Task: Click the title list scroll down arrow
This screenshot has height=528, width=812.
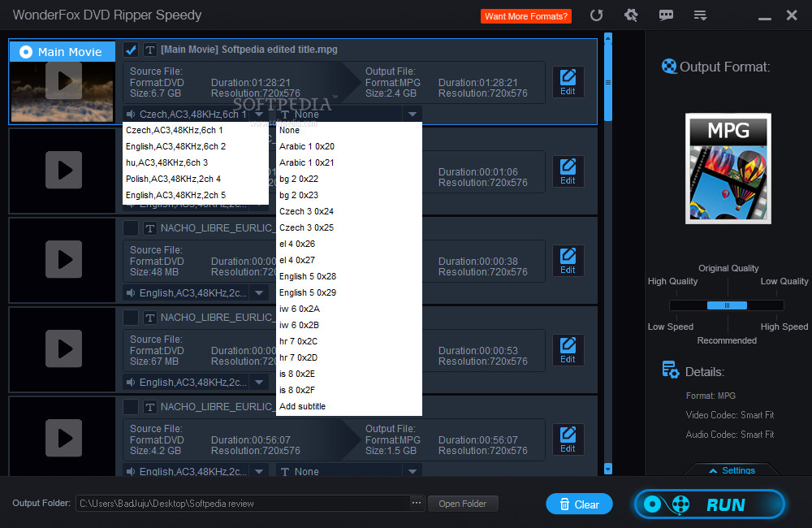Action: [608, 469]
